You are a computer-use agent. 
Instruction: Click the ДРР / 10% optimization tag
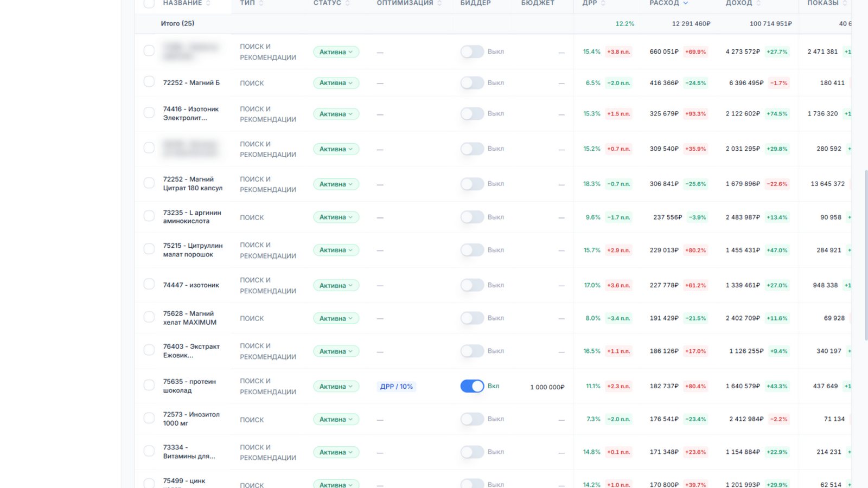click(397, 387)
